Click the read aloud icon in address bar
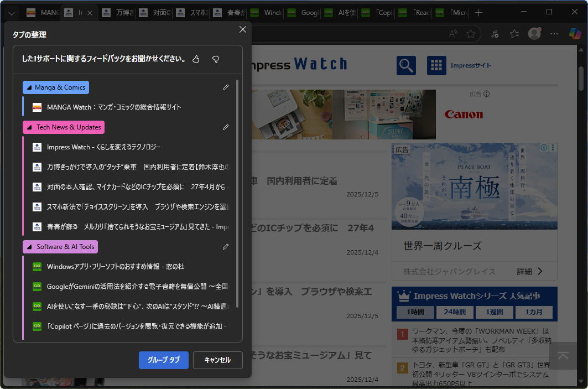588x389 pixels. 452,34
